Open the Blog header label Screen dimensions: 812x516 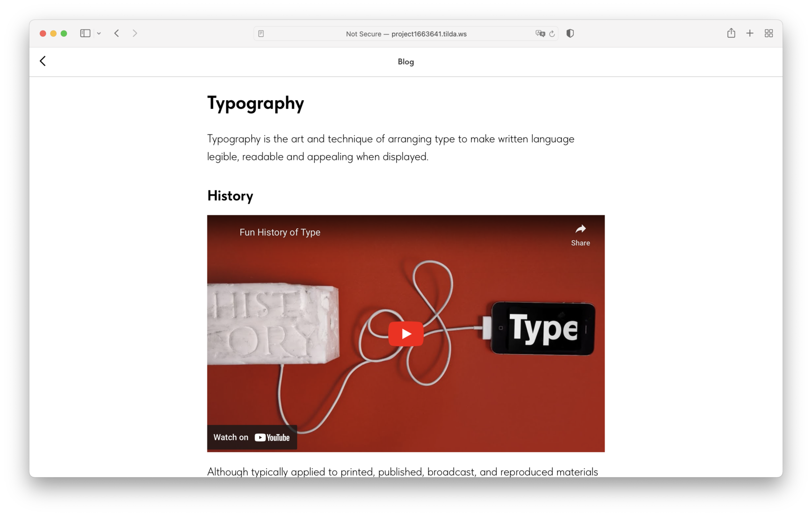(x=406, y=62)
